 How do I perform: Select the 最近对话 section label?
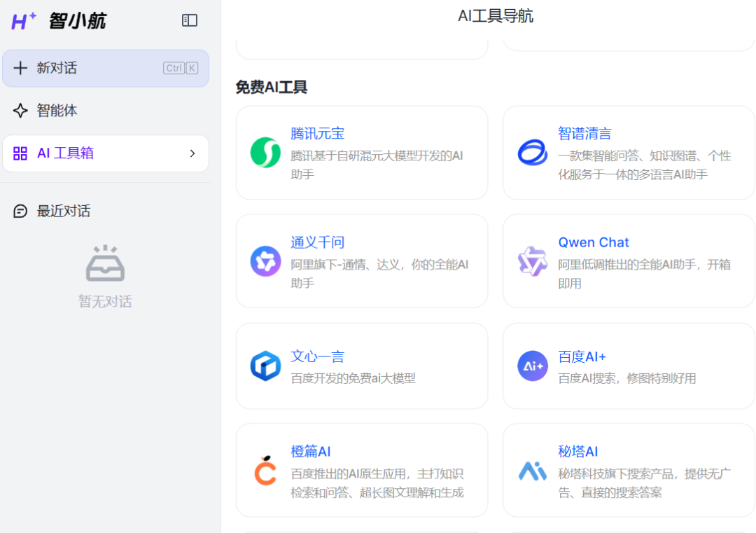tap(64, 212)
